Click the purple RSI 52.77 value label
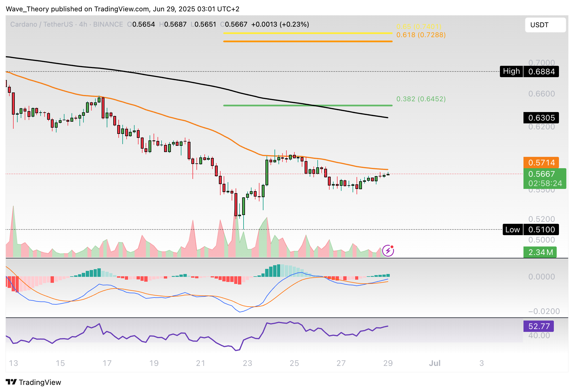This screenshot has width=574, height=392. tap(539, 326)
